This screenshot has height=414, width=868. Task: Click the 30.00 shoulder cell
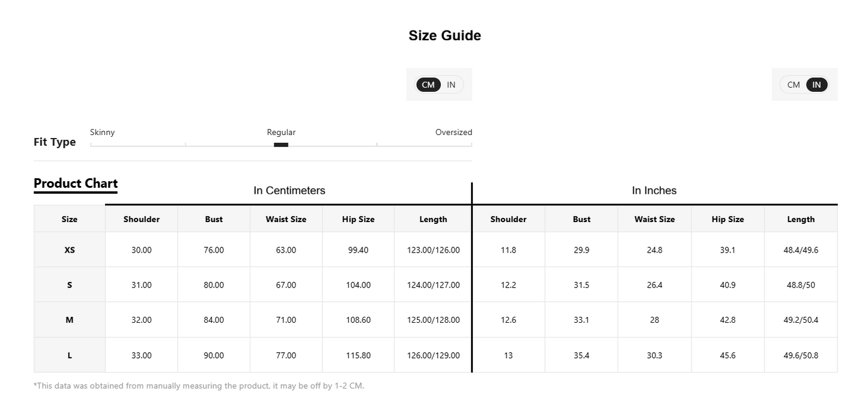pos(142,250)
